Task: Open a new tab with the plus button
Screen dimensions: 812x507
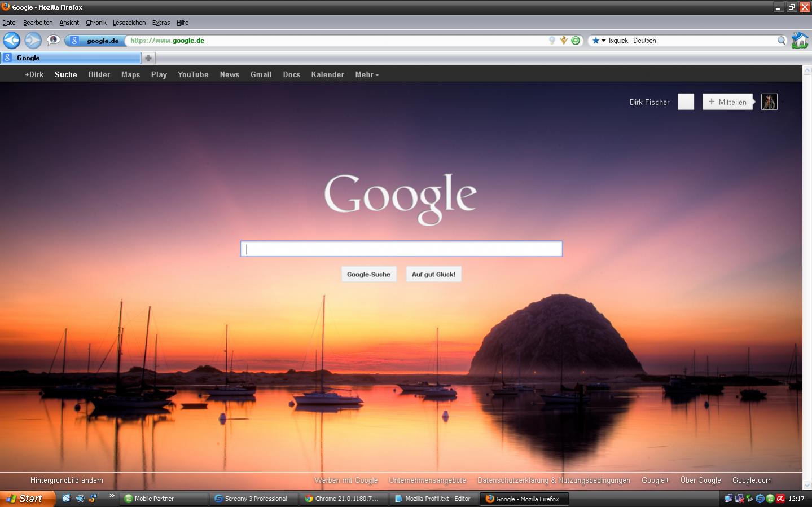Action: (x=148, y=58)
